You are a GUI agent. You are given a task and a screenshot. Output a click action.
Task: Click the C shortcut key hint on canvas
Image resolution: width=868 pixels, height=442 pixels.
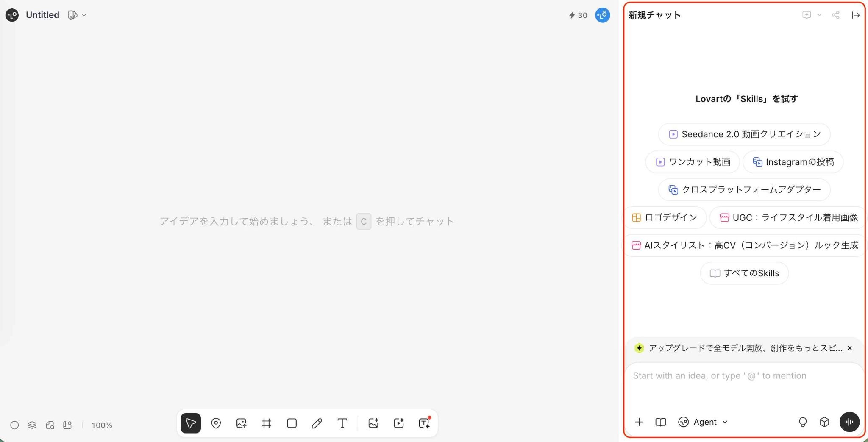[x=364, y=222]
